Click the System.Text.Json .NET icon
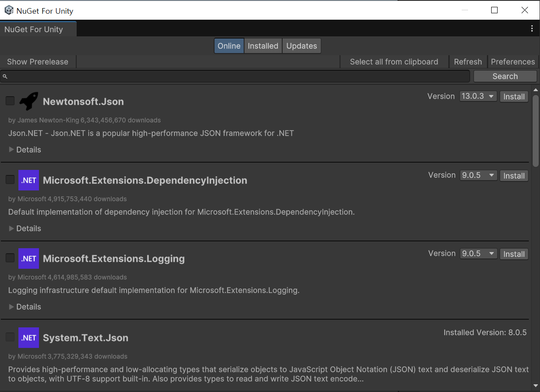540x392 pixels. pyautogui.click(x=29, y=338)
